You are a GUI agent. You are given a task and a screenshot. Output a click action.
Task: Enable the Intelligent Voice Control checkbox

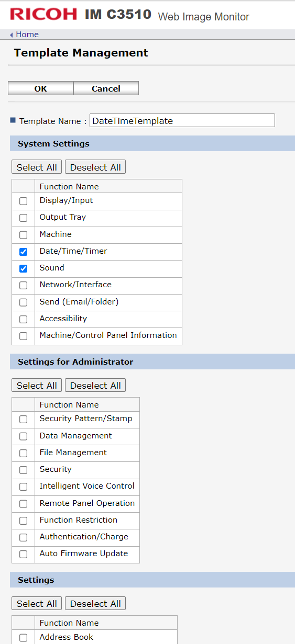click(x=23, y=487)
